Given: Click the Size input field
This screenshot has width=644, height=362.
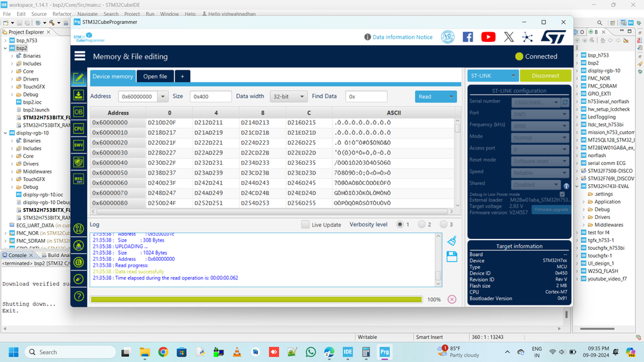Looking at the screenshot, I should click(211, 97).
